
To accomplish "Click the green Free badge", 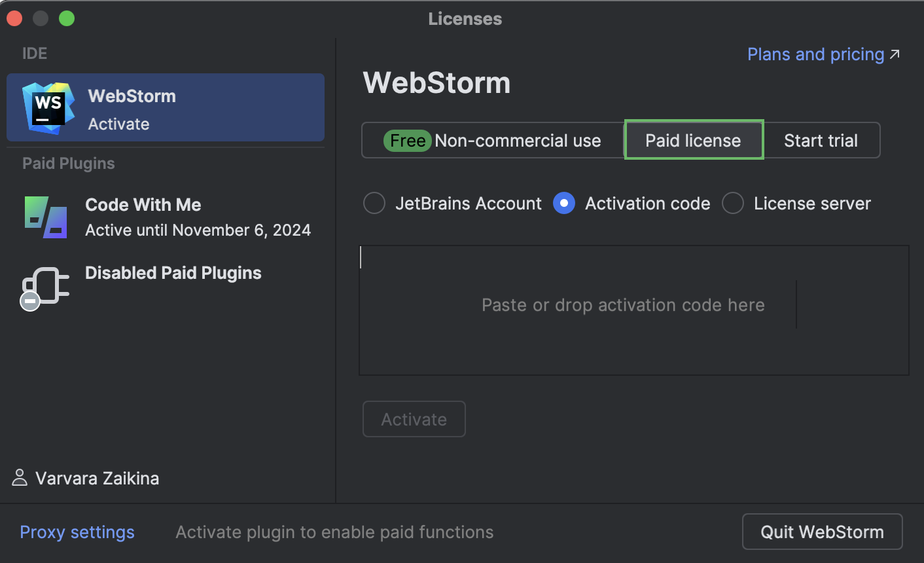I will pyautogui.click(x=407, y=140).
